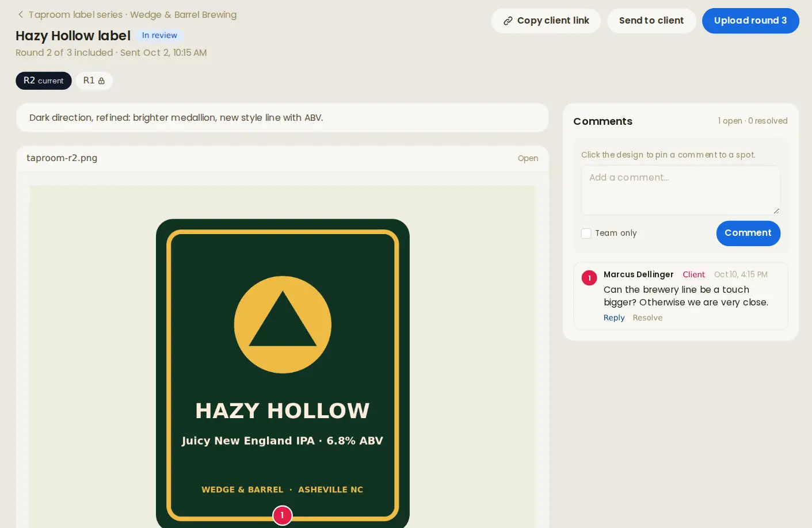Click the Hazy Hollow label title
This screenshot has width=812, height=528.
pyautogui.click(x=73, y=36)
